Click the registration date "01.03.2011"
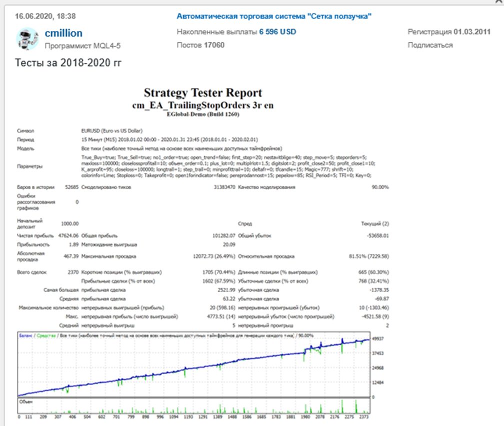504x426 pixels. coord(472,32)
